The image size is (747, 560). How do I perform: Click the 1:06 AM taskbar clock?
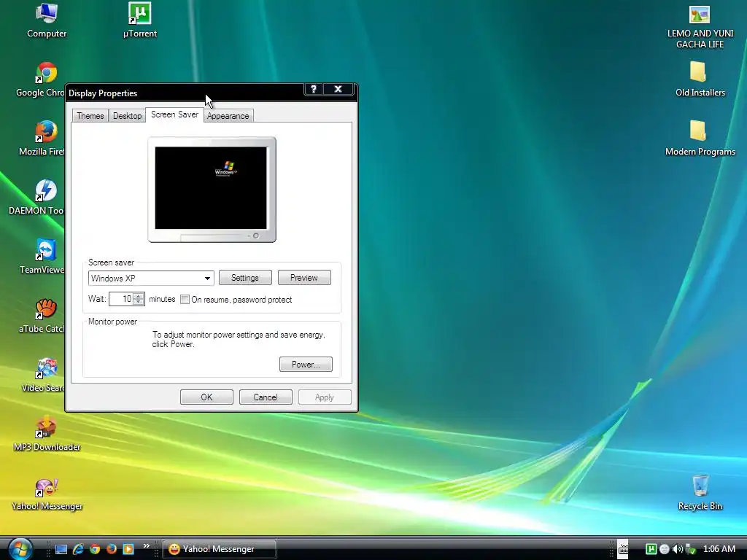point(719,549)
